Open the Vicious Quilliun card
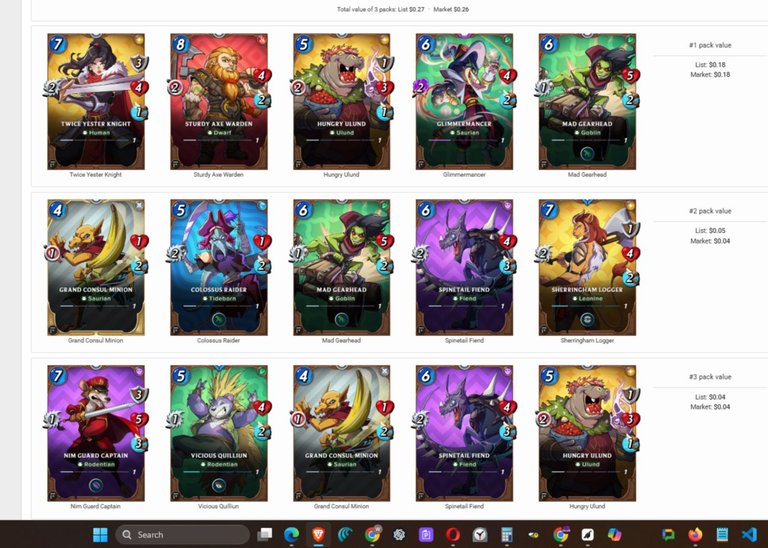Image resolution: width=768 pixels, height=548 pixels. pos(219,433)
